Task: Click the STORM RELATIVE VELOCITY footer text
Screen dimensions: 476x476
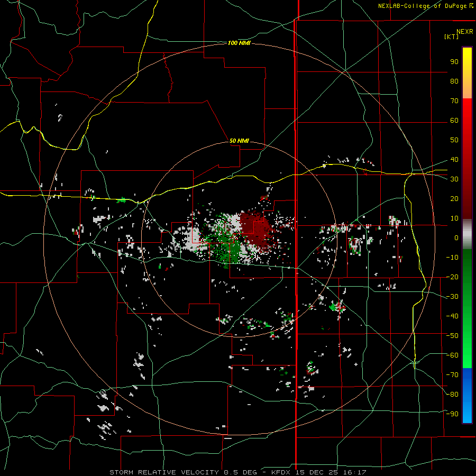Action: tap(164, 472)
